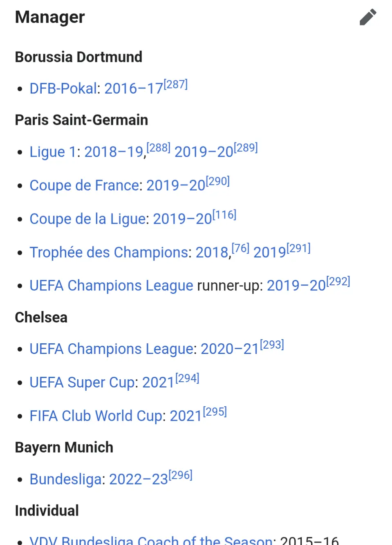The image size is (392, 545).
Task: Open the 2019 Trophée des Champions link
Action: pos(269,252)
